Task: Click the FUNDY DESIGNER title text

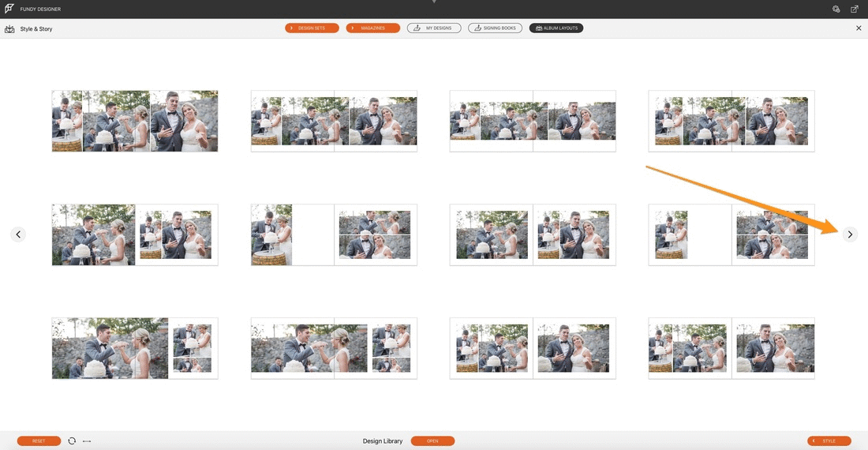Action: point(40,9)
